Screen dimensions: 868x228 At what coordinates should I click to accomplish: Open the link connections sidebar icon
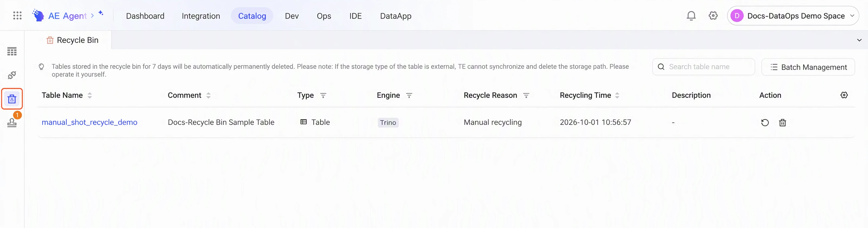12,75
